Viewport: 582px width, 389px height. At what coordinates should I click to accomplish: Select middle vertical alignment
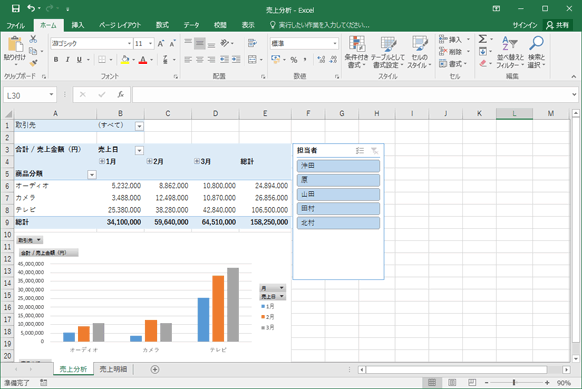[x=200, y=43]
